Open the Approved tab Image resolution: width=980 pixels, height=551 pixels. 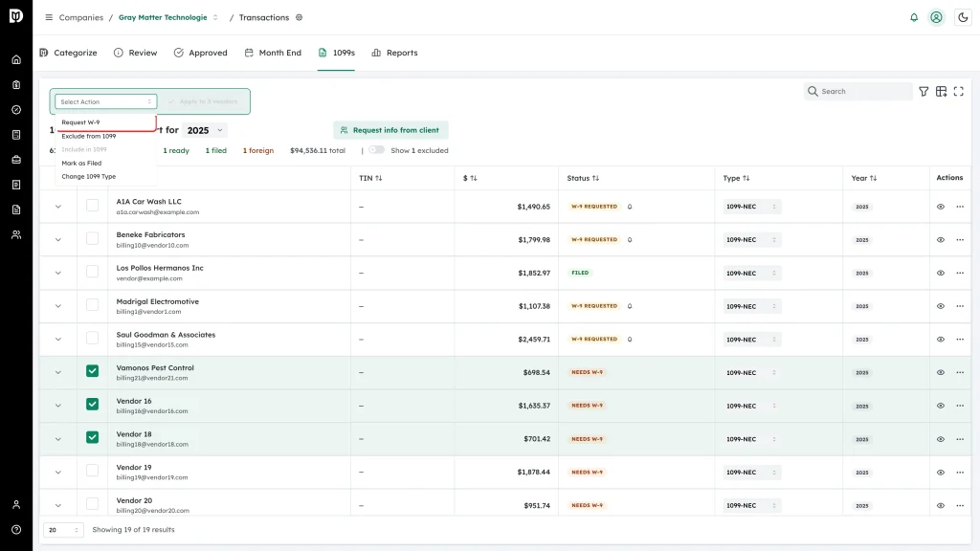(x=201, y=54)
